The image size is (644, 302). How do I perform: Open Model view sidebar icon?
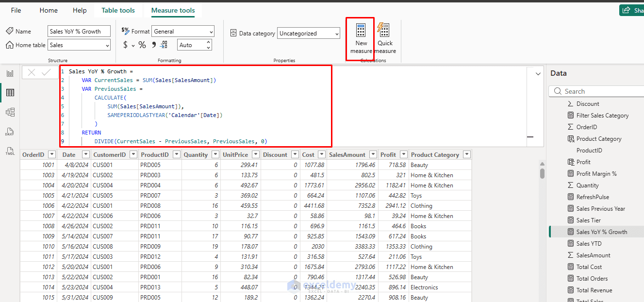click(x=10, y=112)
